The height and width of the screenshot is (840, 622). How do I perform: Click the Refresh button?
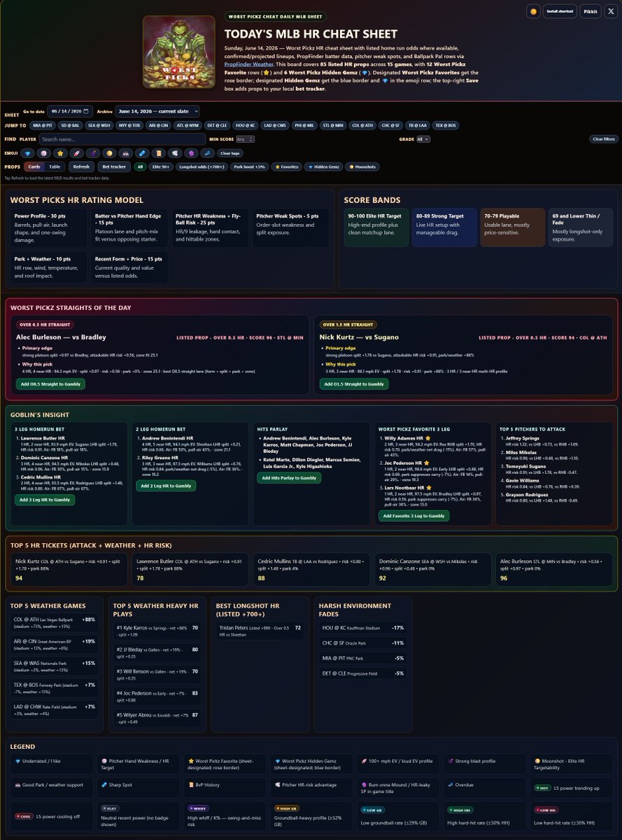coord(81,167)
